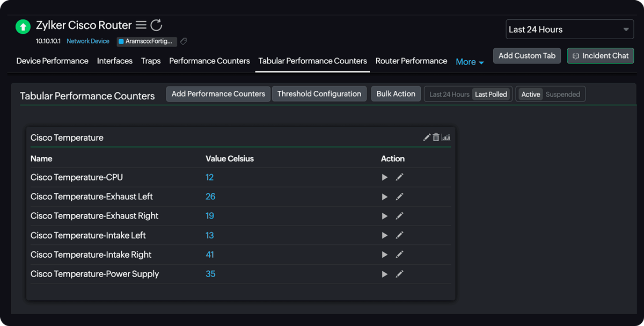The width and height of the screenshot is (644, 326).
Task: Click the green device status arrow icon
Action: 22,26
